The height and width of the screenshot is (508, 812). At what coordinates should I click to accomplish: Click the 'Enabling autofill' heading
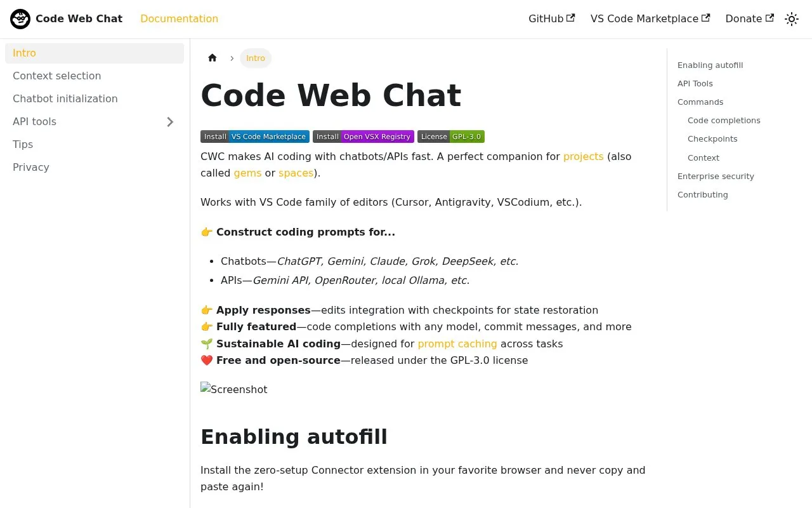[294, 437]
